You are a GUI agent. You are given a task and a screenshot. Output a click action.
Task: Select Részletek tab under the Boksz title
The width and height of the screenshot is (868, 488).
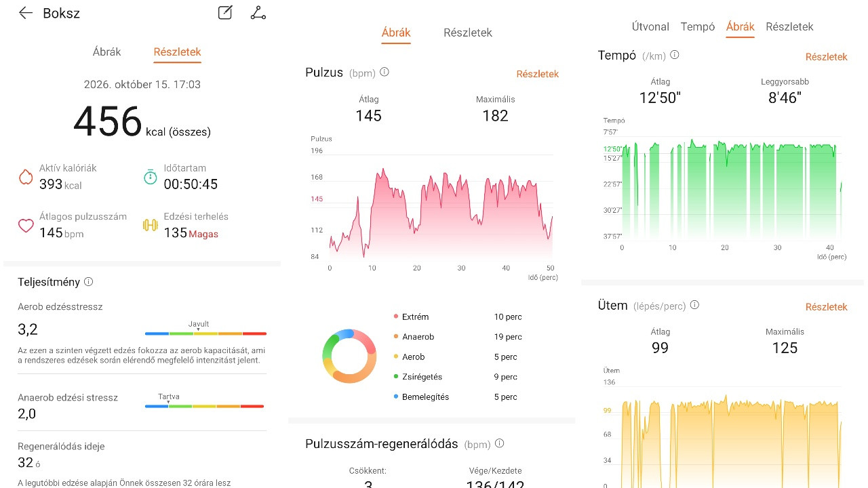coord(177,52)
